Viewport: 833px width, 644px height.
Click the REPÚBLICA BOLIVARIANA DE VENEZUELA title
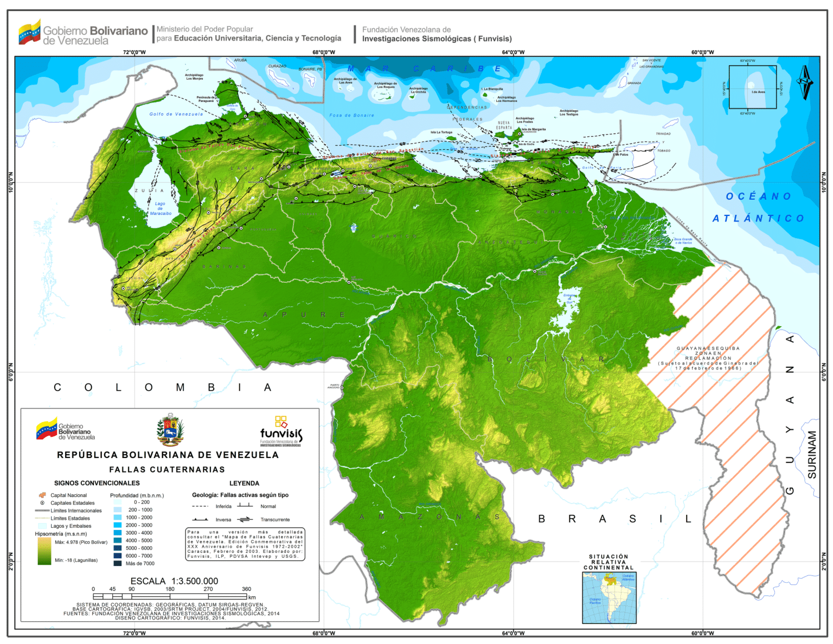point(168,455)
